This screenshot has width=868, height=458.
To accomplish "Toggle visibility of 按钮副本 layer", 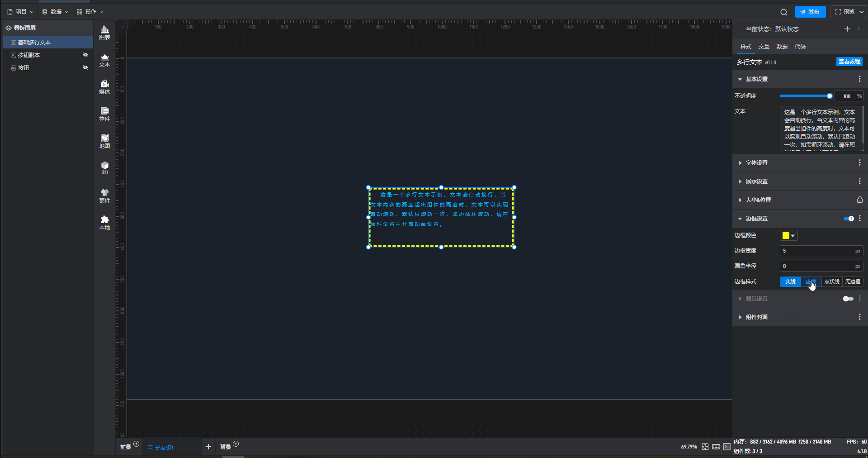I will click(85, 55).
